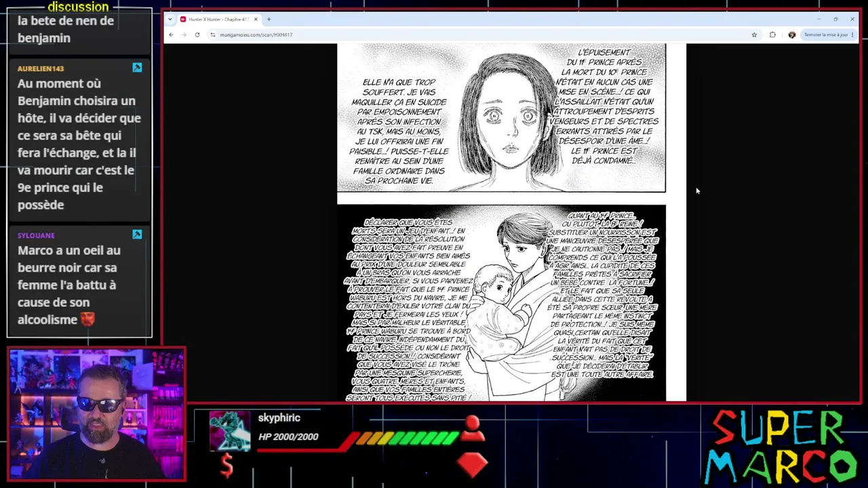Click the red angry emote in SYLOUANE's message
868x488 pixels.
87,319
